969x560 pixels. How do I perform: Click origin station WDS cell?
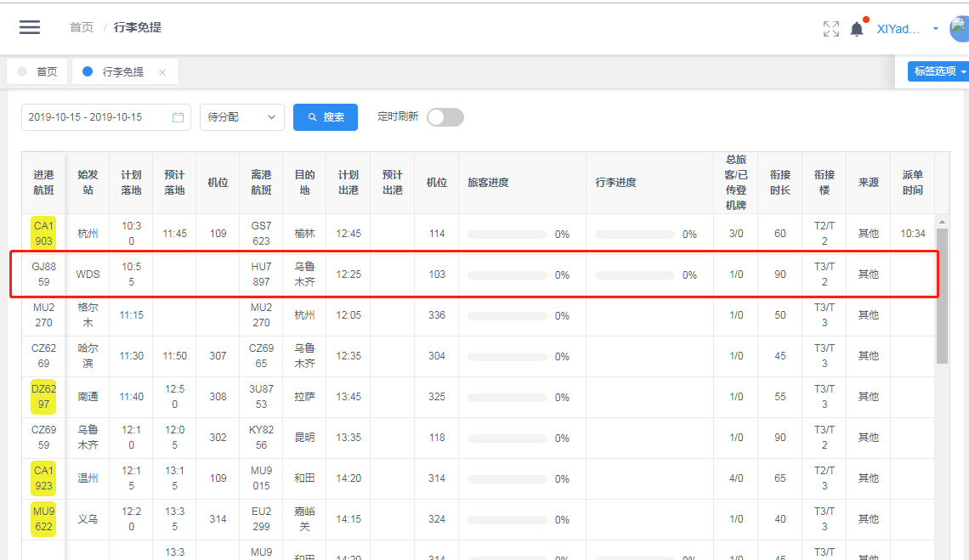pos(88,274)
